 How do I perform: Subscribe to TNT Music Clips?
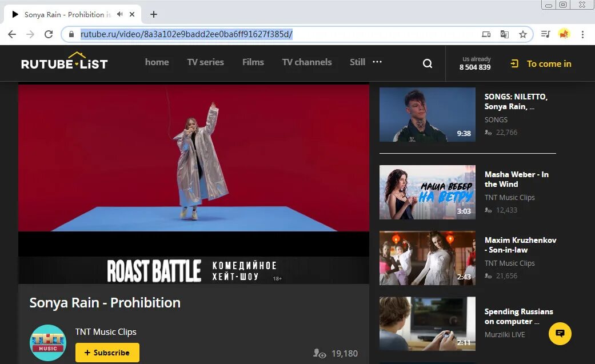click(107, 353)
